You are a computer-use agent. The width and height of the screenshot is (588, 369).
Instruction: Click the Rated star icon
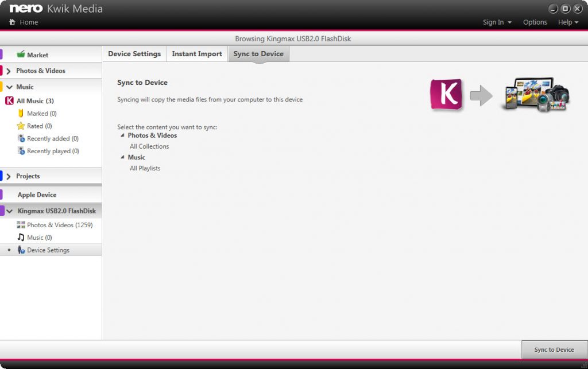(x=21, y=126)
